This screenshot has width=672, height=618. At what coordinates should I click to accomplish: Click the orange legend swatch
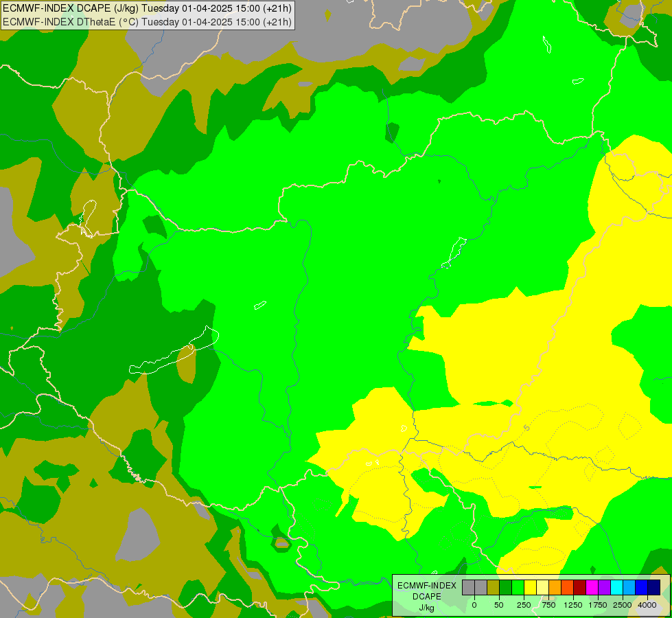point(555,587)
